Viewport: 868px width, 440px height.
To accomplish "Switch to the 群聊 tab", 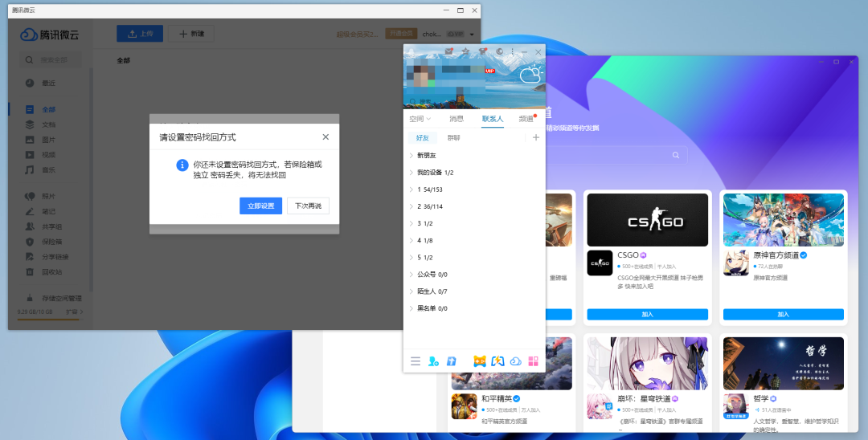I will (x=453, y=137).
